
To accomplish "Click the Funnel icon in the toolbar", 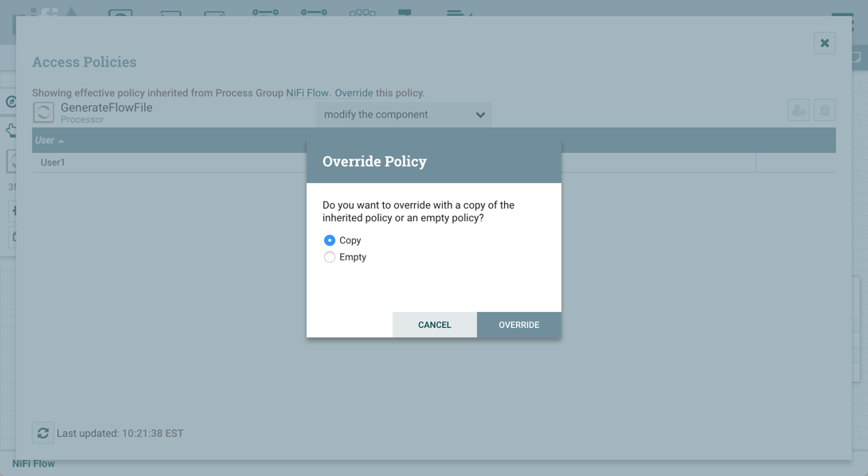I will coord(362,12).
